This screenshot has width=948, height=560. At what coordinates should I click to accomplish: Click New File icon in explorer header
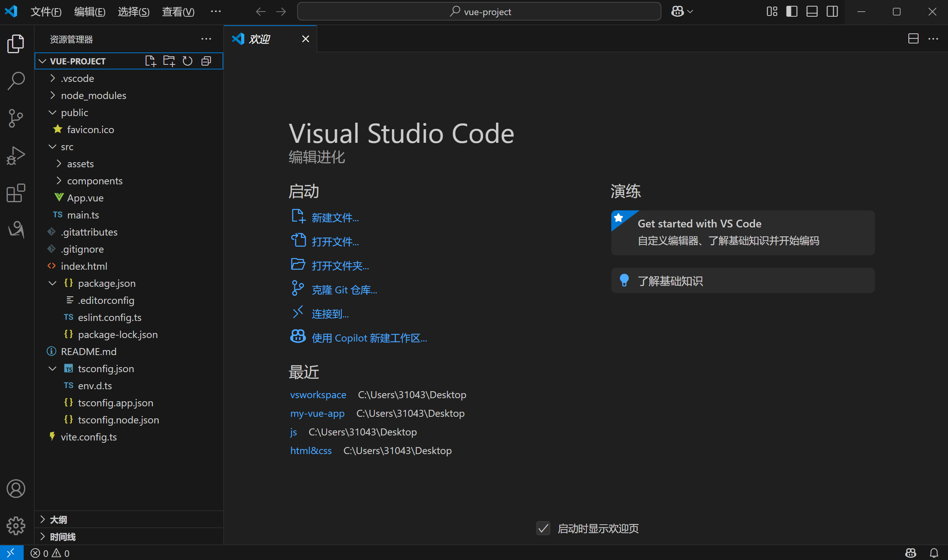click(150, 61)
